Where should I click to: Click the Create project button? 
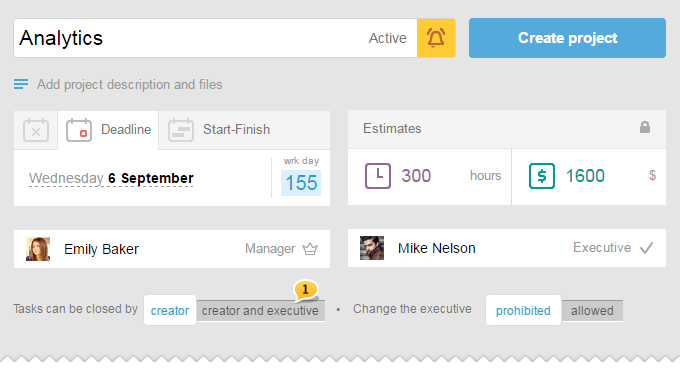point(567,38)
